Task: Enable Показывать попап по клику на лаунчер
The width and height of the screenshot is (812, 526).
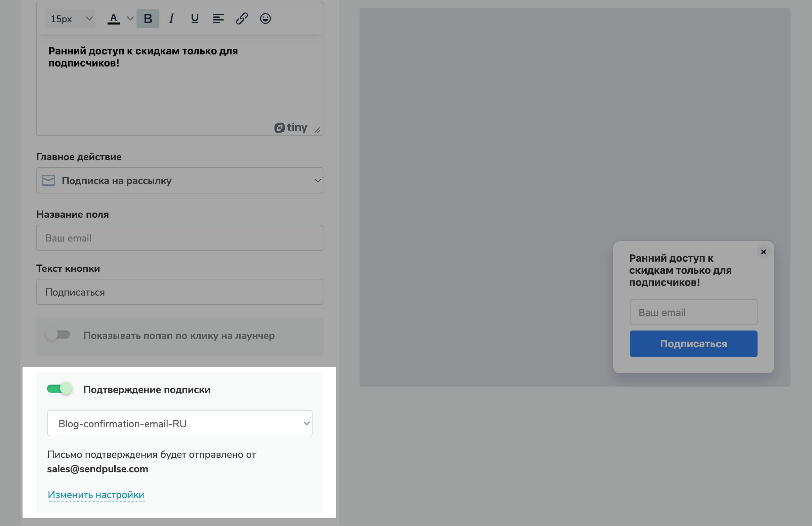Action: coord(59,335)
